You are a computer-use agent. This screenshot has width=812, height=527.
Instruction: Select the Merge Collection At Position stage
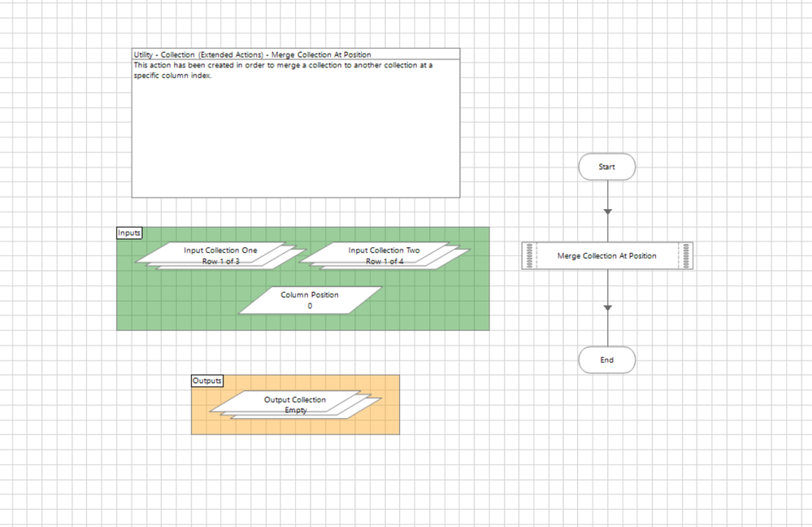[x=607, y=256]
